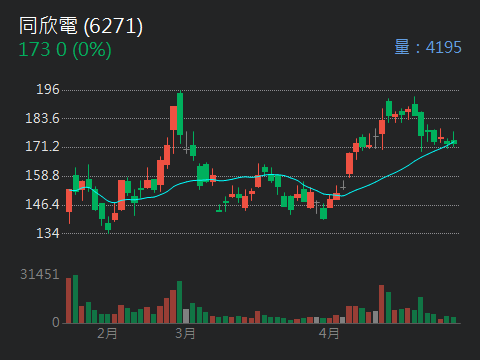
Task: Click the 183.6 price axis label
Action: [42, 118]
